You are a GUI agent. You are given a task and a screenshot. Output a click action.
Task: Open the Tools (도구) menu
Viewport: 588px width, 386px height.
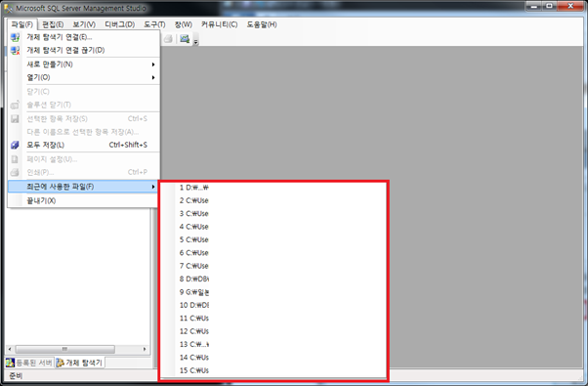(x=154, y=24)
